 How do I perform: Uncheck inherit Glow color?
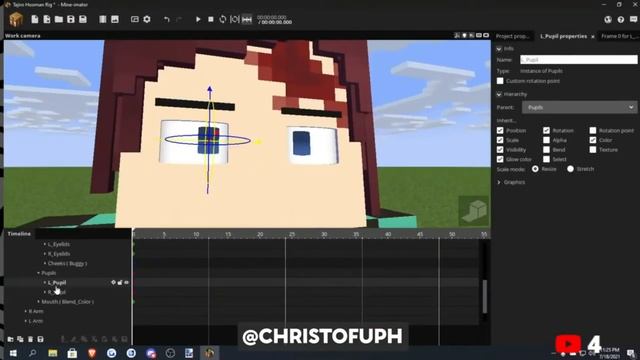[x=500, y=159]
